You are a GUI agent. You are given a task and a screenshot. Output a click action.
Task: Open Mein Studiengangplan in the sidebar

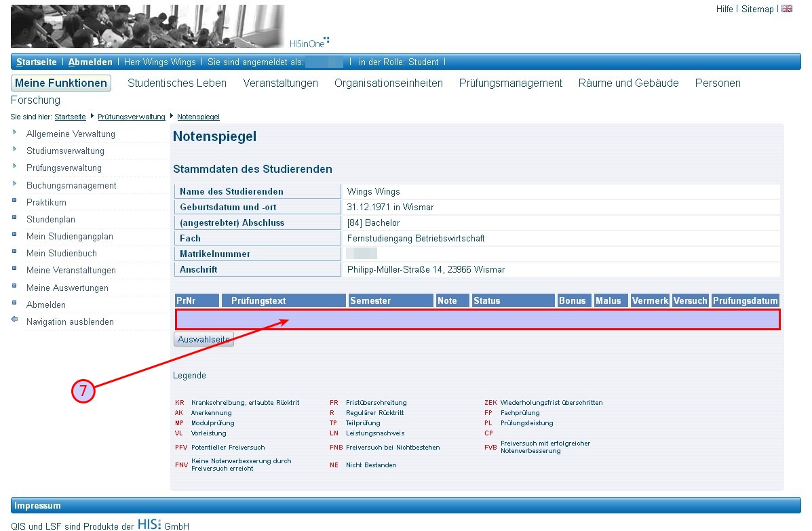coord(69,236)
